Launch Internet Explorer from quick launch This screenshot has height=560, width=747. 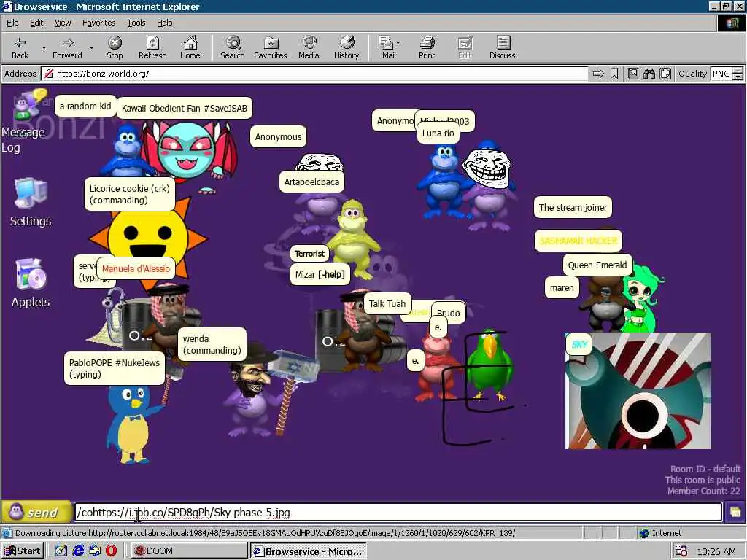click(78, 551)
